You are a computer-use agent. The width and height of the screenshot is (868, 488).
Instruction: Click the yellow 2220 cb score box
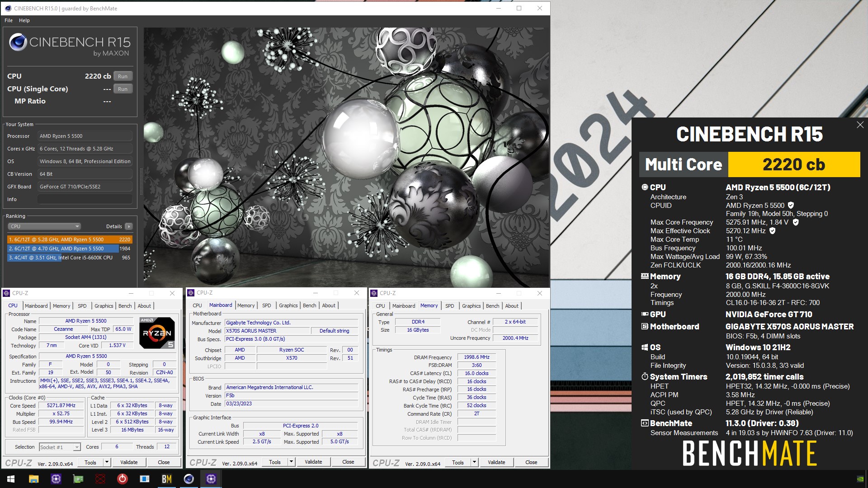(794, 164)
